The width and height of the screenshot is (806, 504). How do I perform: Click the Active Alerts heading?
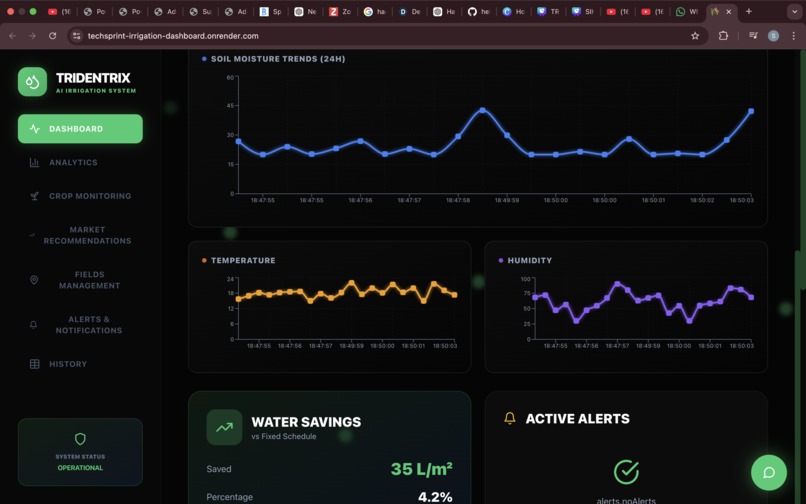pyautogui.click(x=577, y=419)
